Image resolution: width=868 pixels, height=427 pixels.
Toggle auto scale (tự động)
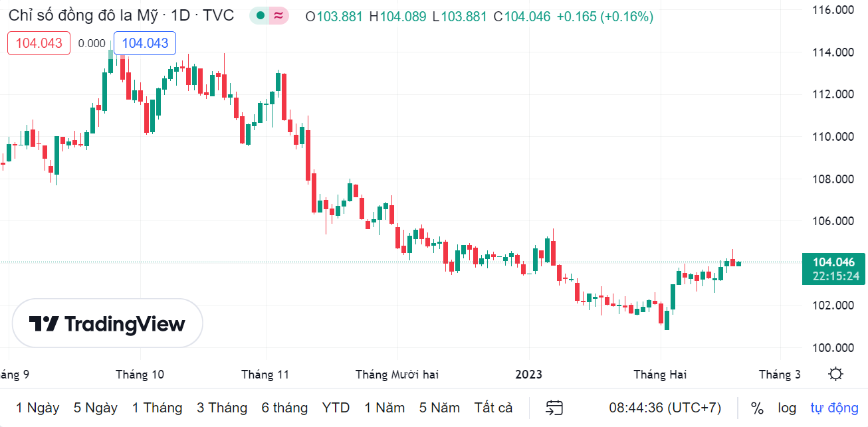(x=834, y=407)
